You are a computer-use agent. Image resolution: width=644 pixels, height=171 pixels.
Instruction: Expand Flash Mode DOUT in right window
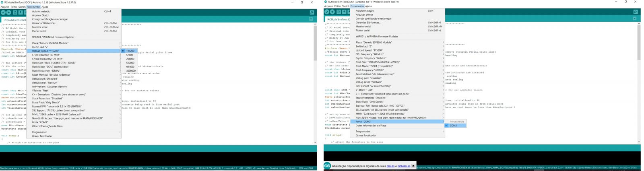click(x=397, y=66)
